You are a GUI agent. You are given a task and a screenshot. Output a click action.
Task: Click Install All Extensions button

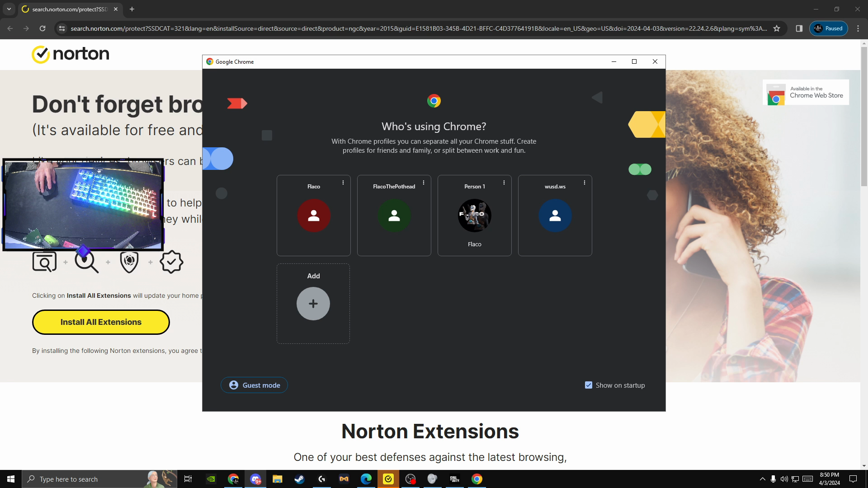[x=101, y=322]
